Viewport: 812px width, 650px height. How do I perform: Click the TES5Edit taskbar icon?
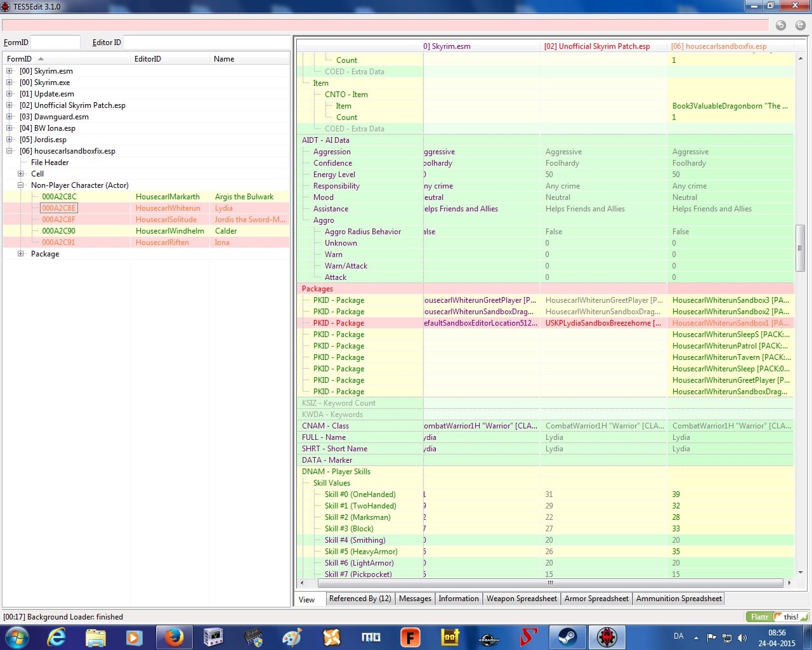[606, 637]
